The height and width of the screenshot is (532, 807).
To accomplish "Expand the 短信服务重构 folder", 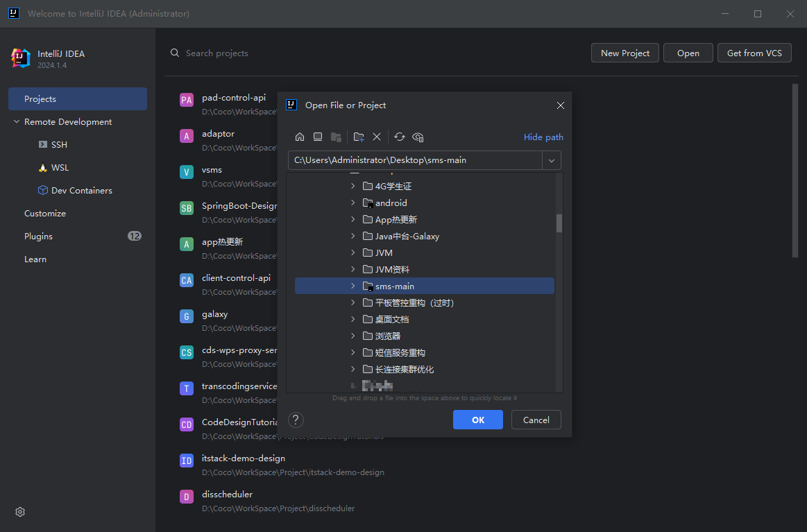I will pyautogui.click(x=352, y=352).
